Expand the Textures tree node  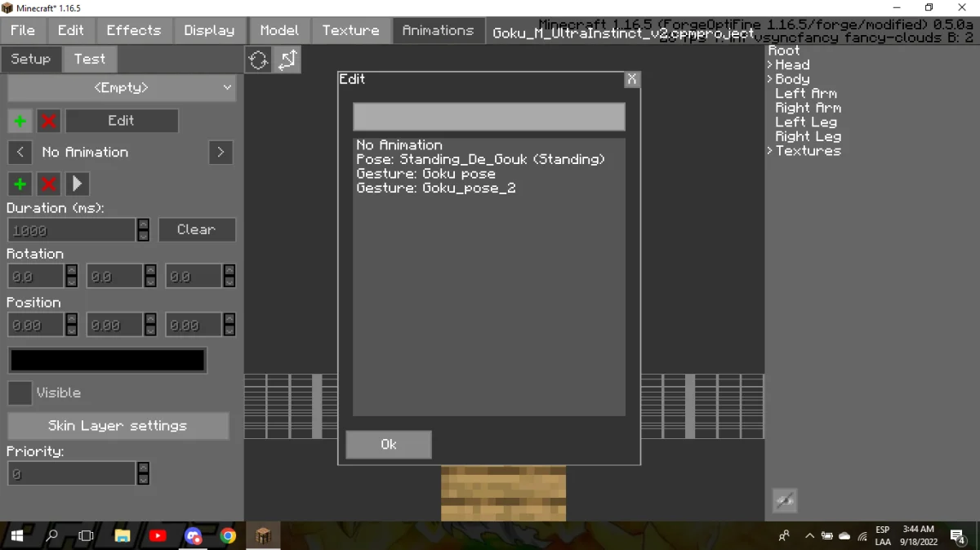tap(769, 151)
